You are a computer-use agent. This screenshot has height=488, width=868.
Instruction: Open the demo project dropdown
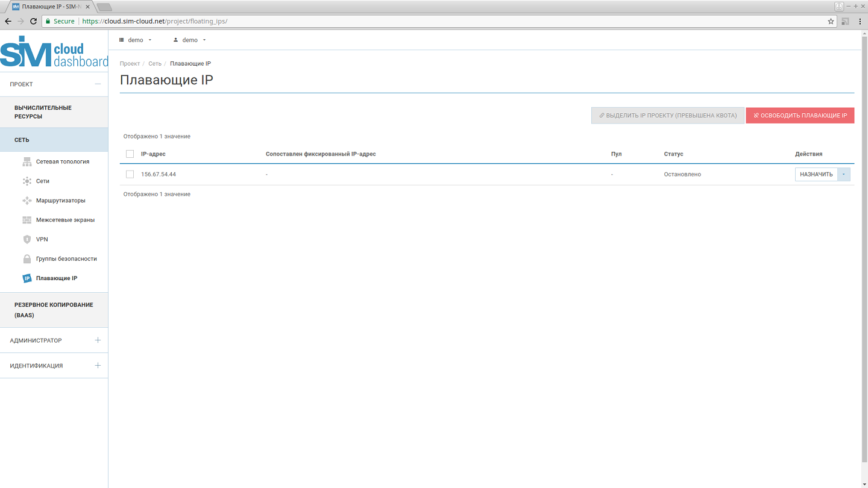pyautogui.click(x=136, y=40)
